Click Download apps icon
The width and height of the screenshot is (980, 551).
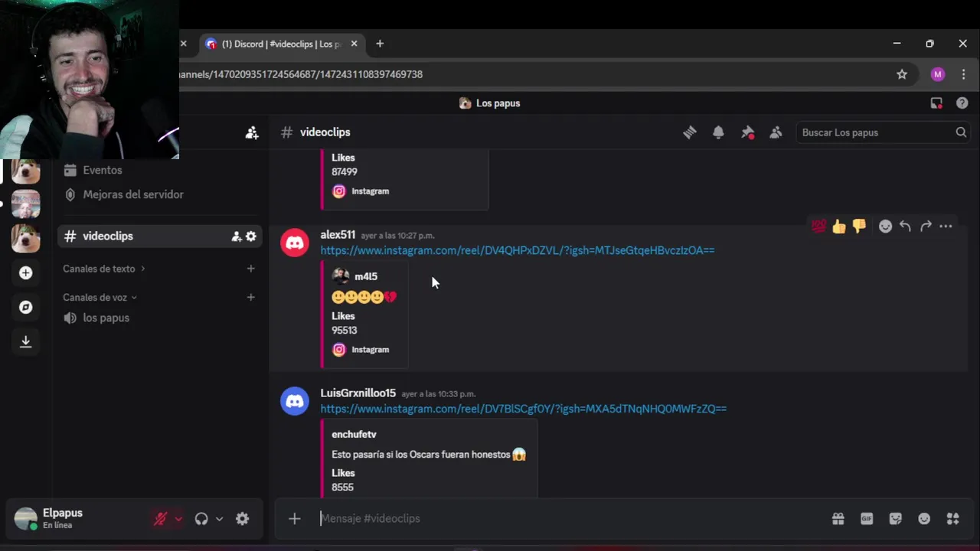pos(25,341)
